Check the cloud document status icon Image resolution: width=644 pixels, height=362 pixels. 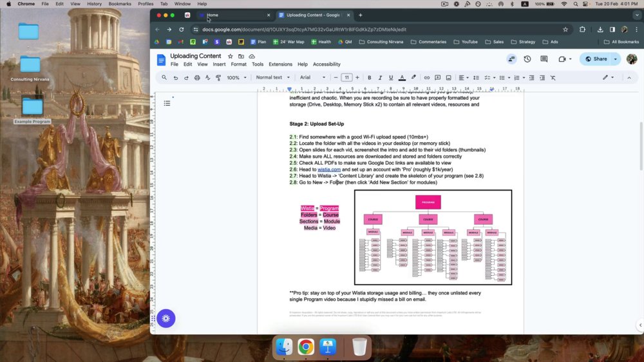[252, 56]
